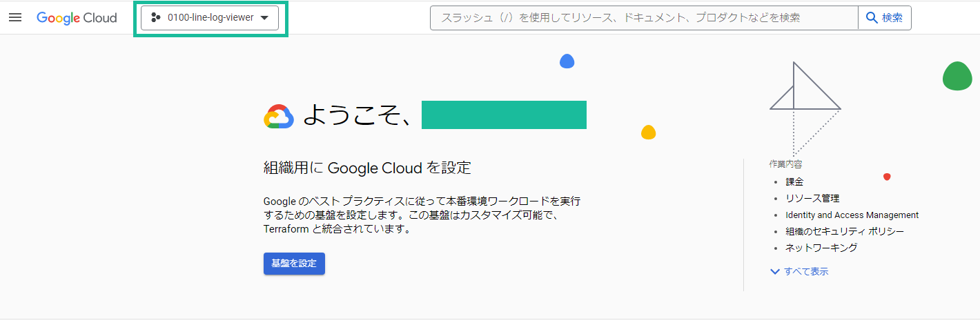Expand the すべて表示 list
This screenshot has width=980, height=334.
(799, 272)
